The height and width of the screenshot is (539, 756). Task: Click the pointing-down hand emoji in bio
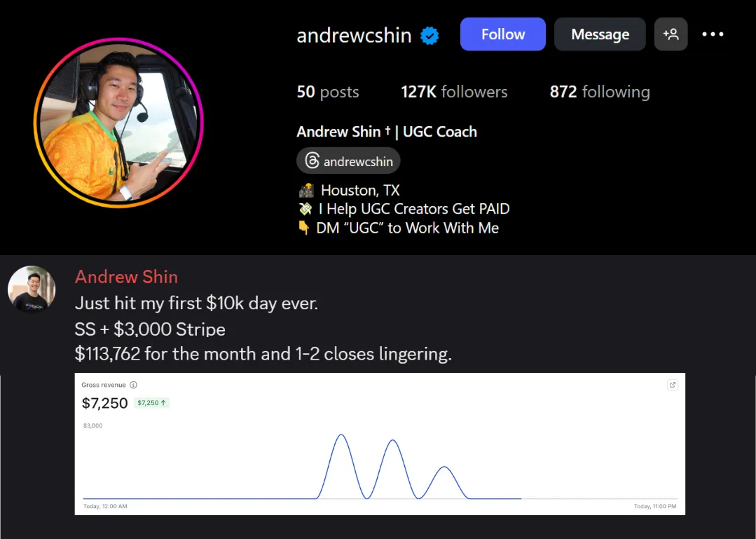tap(304, 228)
